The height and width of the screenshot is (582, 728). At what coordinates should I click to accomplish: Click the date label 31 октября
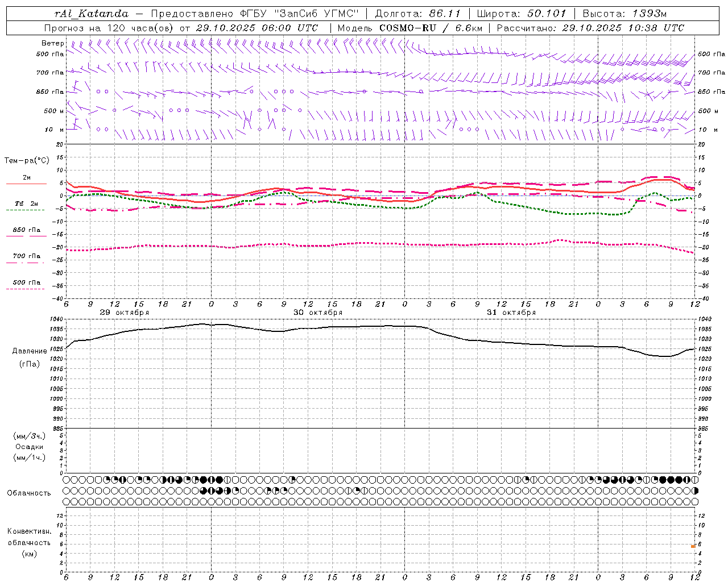(511, 313)
